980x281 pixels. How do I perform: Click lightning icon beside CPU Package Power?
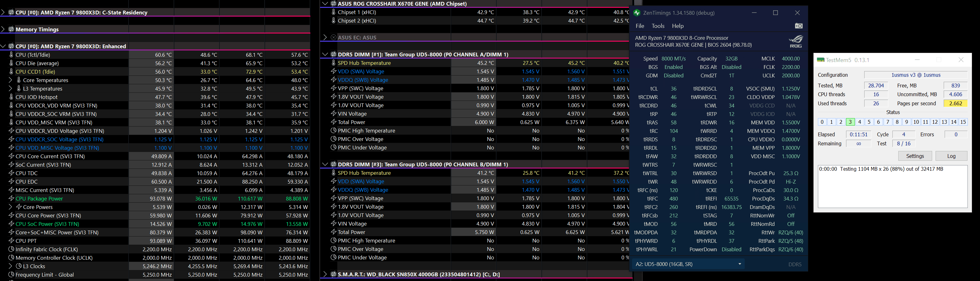point(11,198)
